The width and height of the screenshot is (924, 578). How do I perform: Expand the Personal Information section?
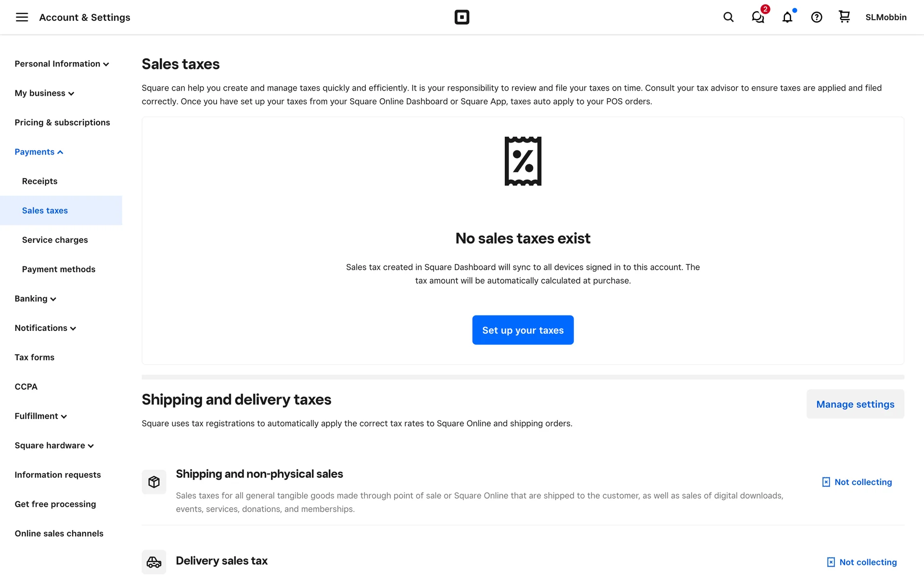[62, 64]
